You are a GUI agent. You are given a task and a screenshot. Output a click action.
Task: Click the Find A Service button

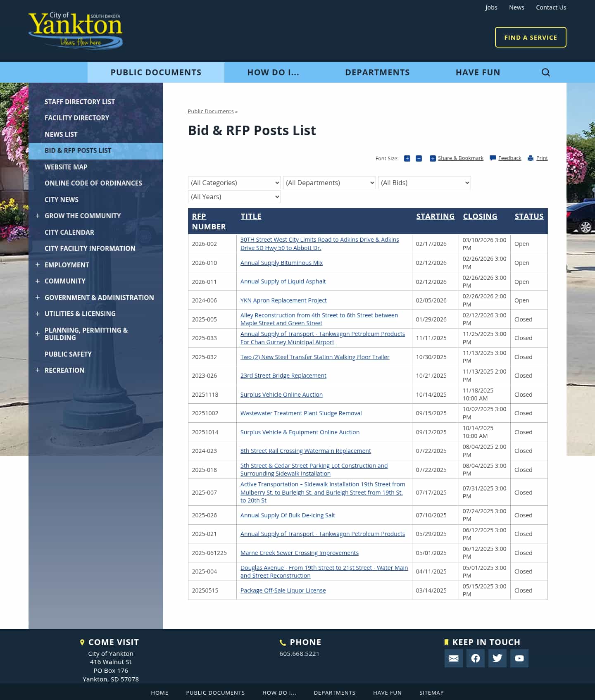531,37
